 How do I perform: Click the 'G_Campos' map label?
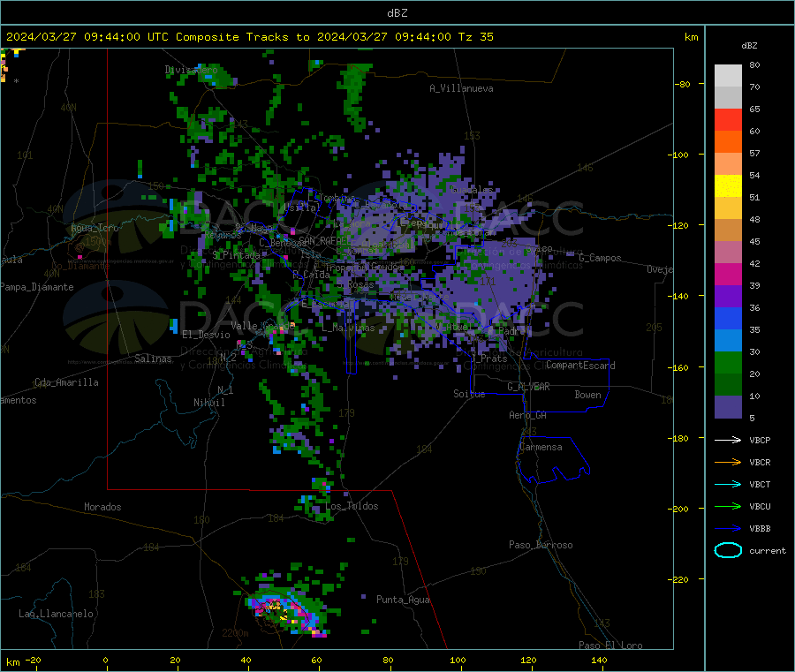601,259
